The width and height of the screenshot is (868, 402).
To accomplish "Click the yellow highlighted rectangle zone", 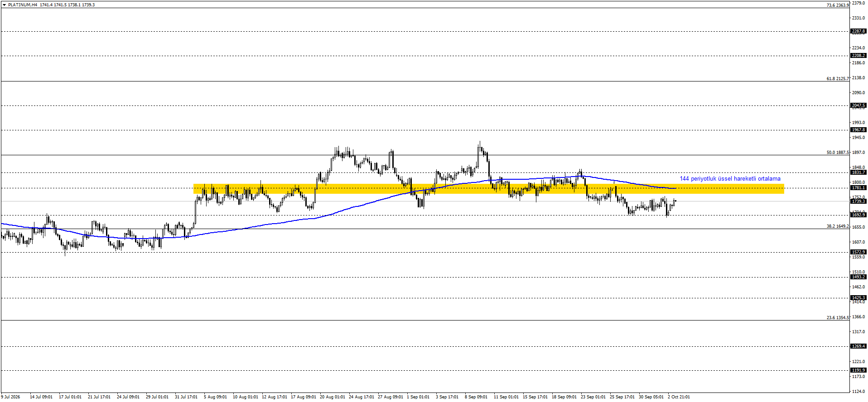I will pyautogui.click(x=488, y=189).
